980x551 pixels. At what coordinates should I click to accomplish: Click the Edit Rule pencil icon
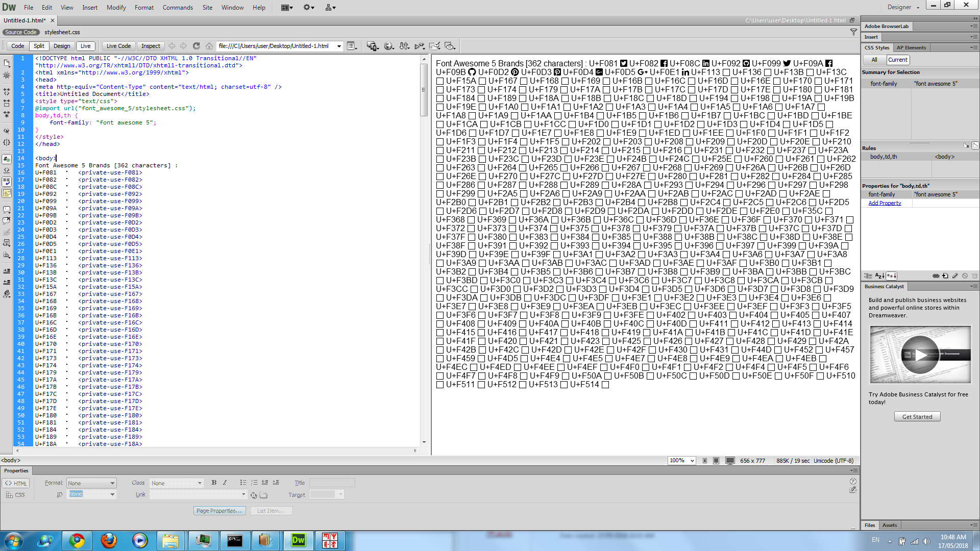(955, 275)
